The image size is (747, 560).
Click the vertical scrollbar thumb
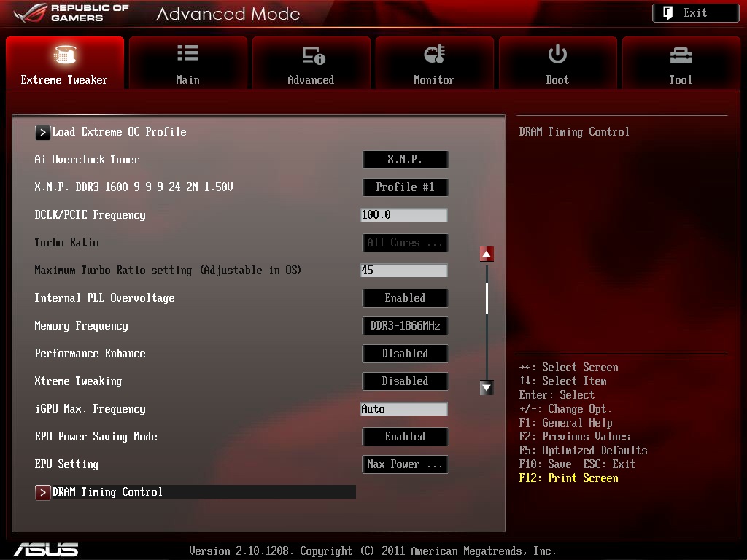[487, 298]
